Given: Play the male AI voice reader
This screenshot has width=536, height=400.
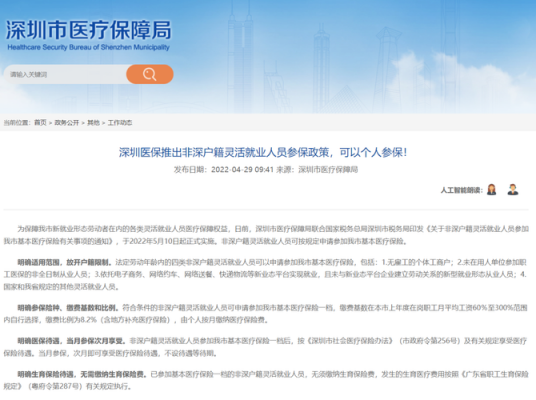Looking at the screenshot, I should pos(513,189).
